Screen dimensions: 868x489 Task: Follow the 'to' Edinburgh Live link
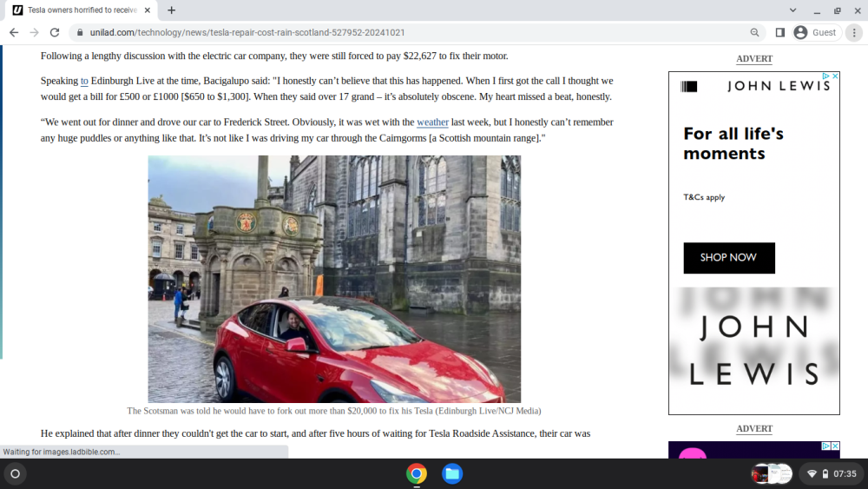[84, 81]
